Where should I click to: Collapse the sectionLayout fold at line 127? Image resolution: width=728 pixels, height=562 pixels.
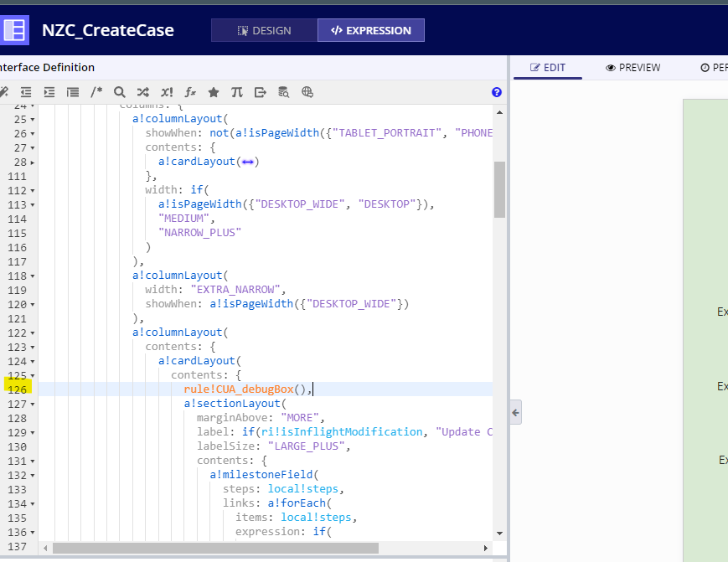pos(33,405)
